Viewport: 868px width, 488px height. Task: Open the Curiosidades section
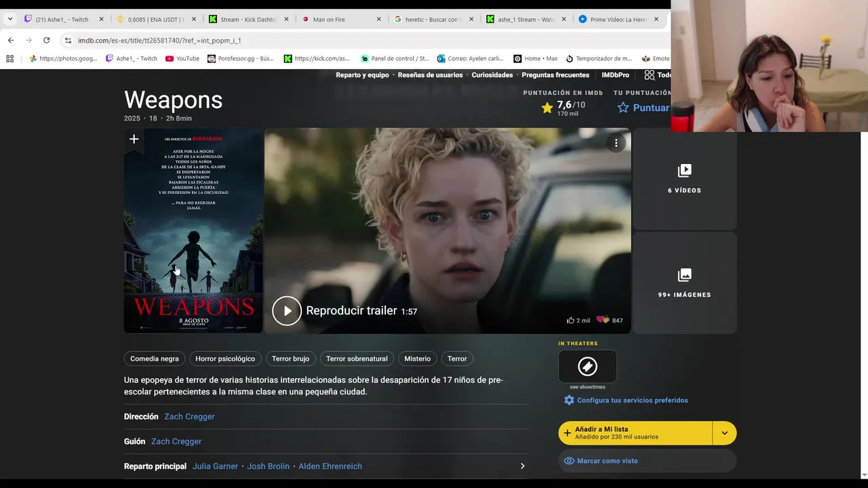pyautogui.click(x=492, y=75)
